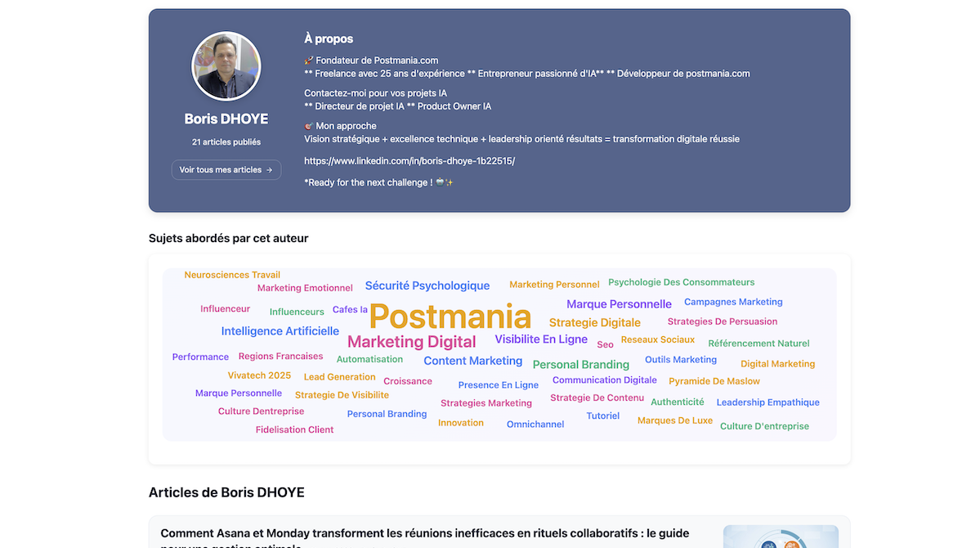Select the Regions Francaises tag
This screenshot has height=548, width=980.
pyautogui.click(x=280, y=356)
